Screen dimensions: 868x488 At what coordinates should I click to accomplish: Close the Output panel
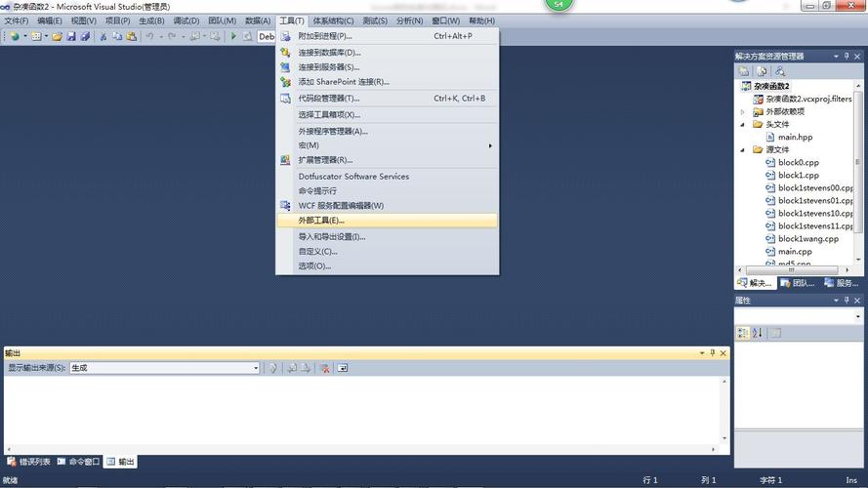[x=723, y=353]
